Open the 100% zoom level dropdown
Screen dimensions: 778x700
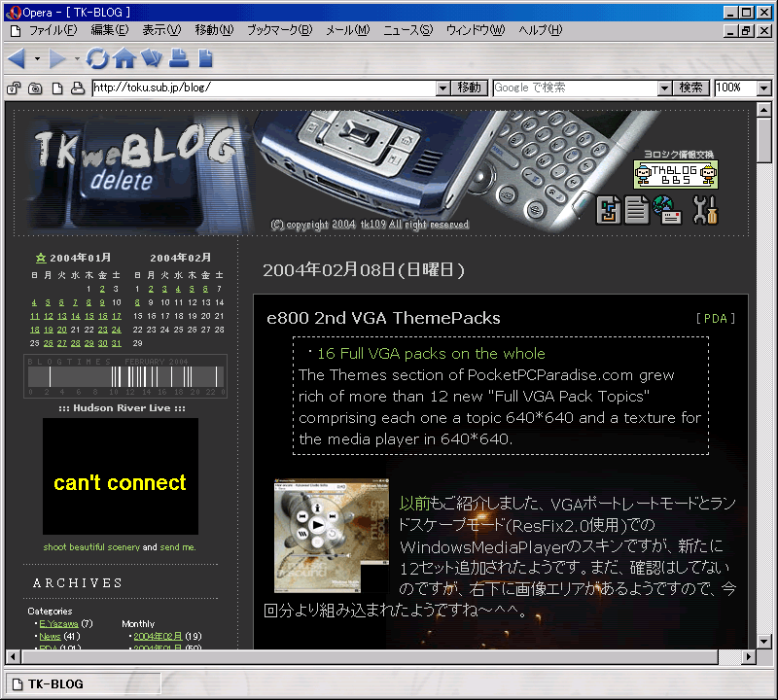(x=764, y=88)
